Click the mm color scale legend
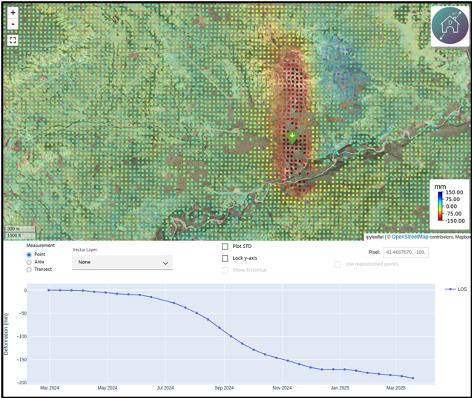Image resolution: width=472 pixels, height=398 pixels. pos(449,205)
